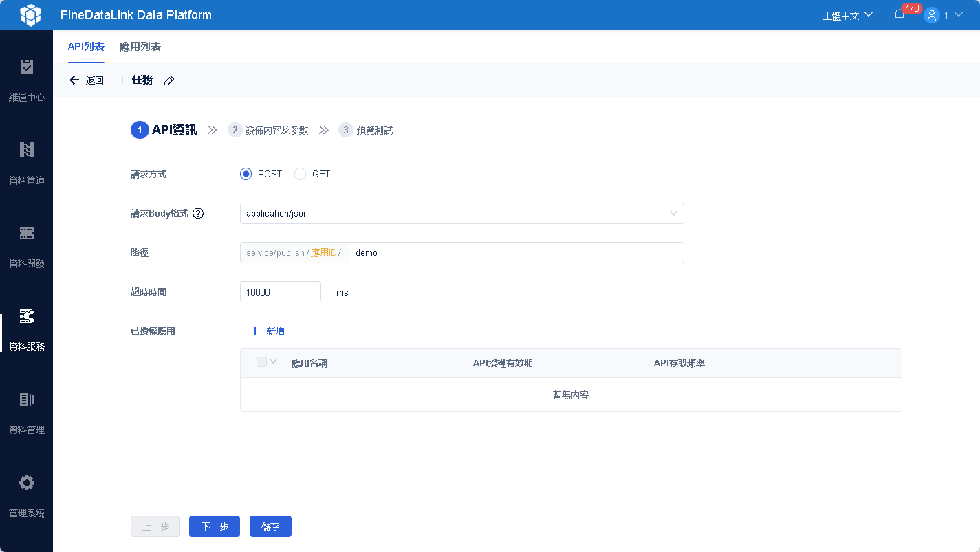
Task: Click the 儲存 button
Action: 270,527
